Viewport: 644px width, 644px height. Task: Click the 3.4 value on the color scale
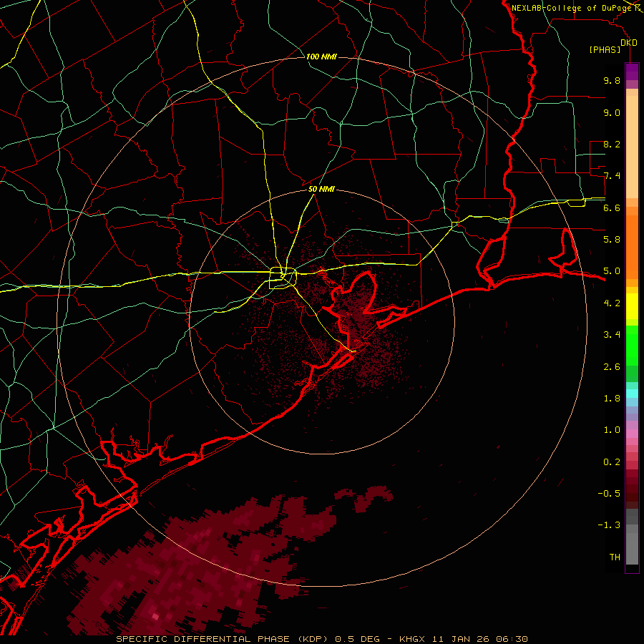pyautogui.click(x=612, y=335)
